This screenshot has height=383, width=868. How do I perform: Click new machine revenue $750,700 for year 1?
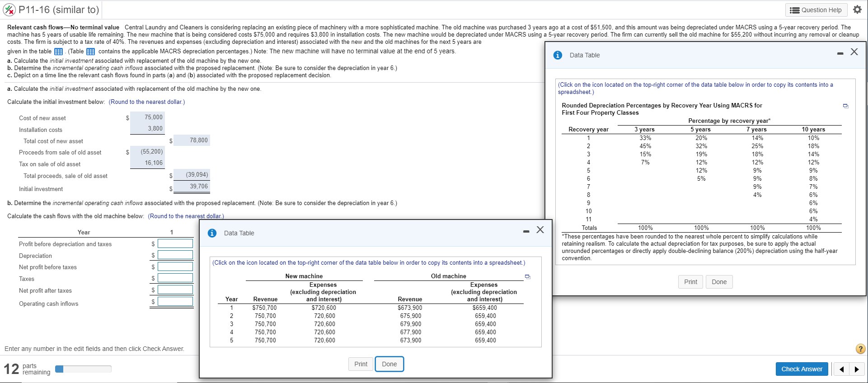click(x=264, y=308)
